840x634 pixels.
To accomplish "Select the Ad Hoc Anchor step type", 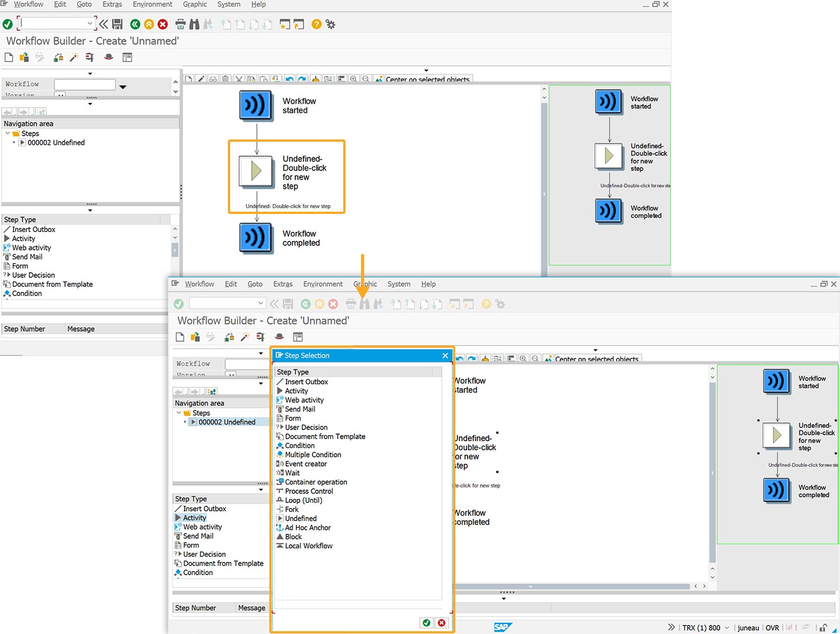I will point(307,528).
